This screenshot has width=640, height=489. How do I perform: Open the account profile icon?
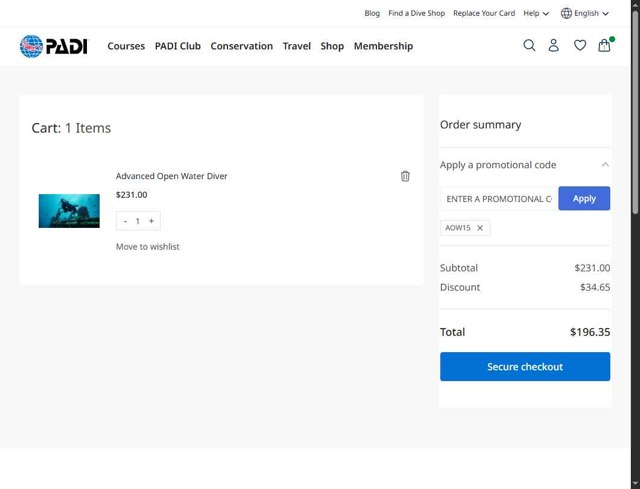[x=553, y=45]
